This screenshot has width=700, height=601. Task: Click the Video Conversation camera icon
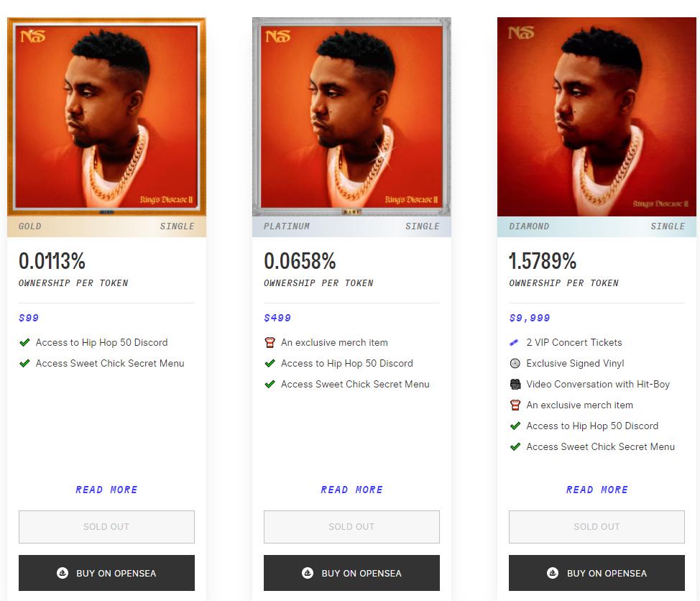pos(515,384)
